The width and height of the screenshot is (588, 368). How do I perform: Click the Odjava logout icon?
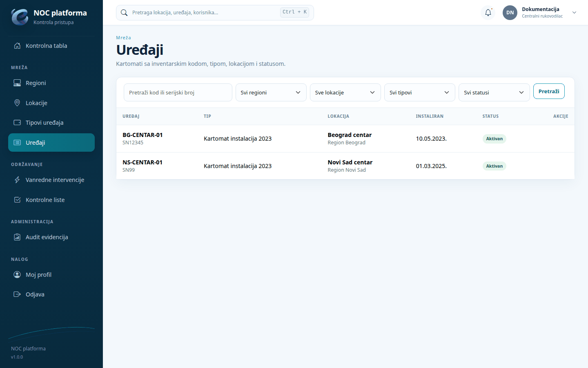pos(17,294)
